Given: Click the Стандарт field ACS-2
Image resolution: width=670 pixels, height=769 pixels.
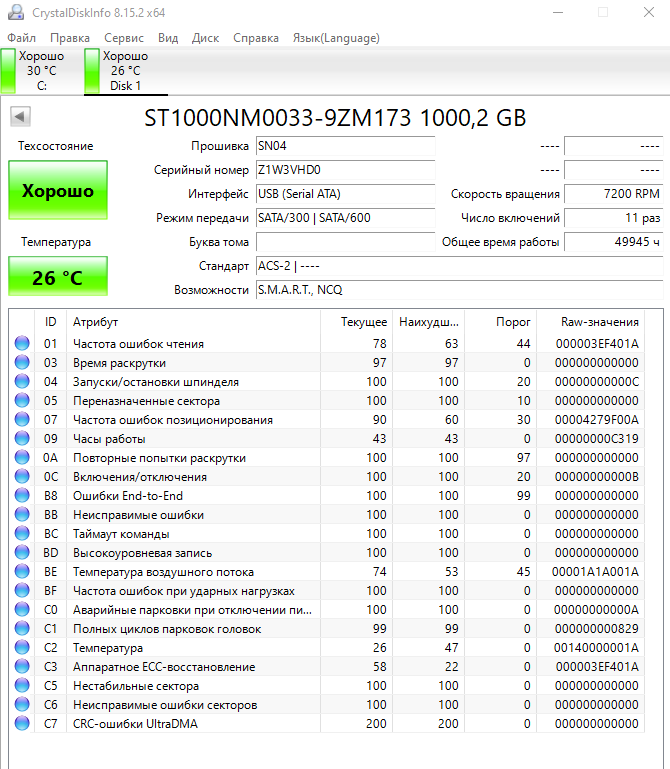Looking at the screenshot, I should click(460, 266).
